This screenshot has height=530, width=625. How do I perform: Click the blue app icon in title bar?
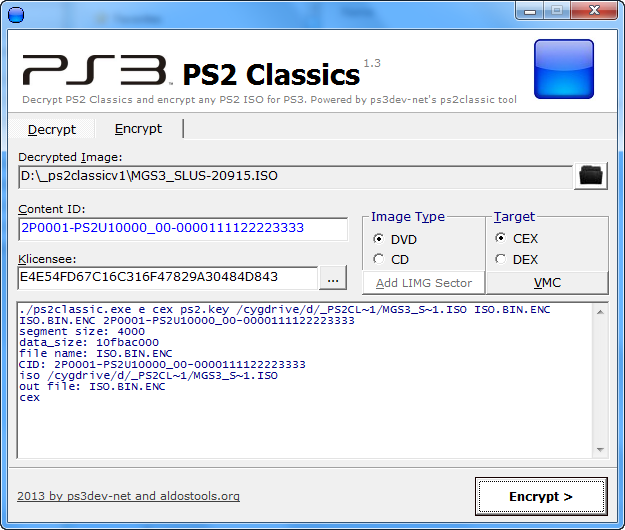(16, 15)
